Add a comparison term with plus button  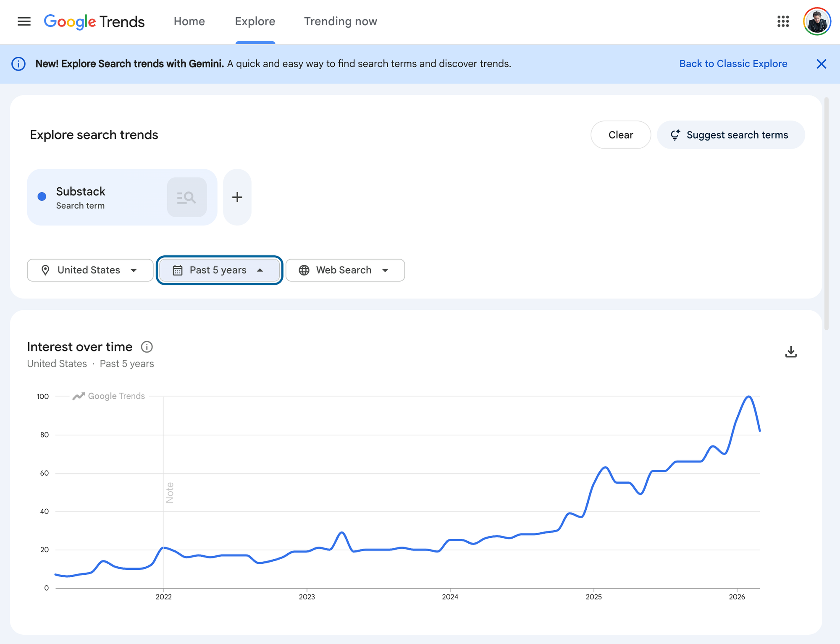click(237, 197)
